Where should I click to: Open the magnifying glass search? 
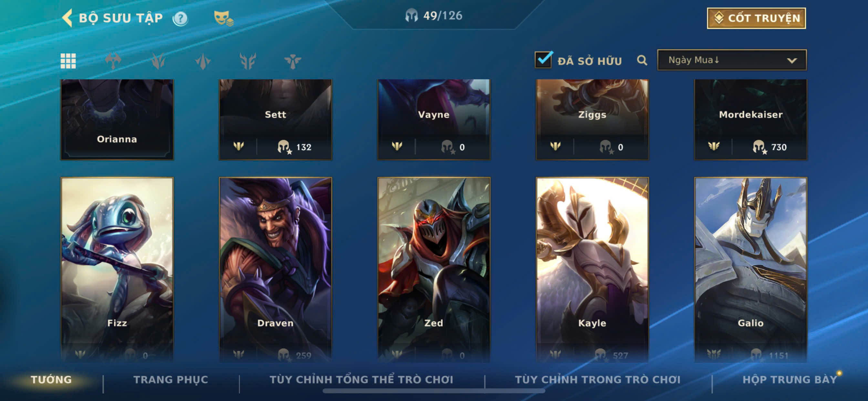642,60
